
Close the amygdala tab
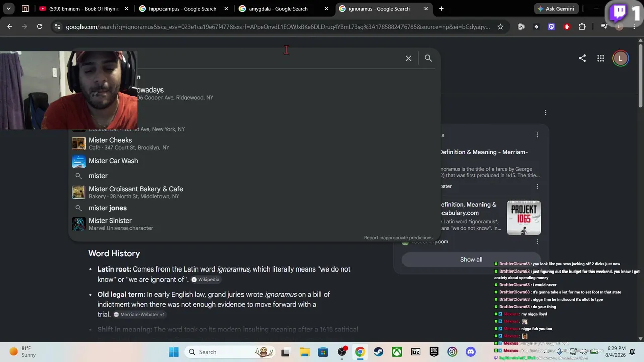tap(326, 9)
